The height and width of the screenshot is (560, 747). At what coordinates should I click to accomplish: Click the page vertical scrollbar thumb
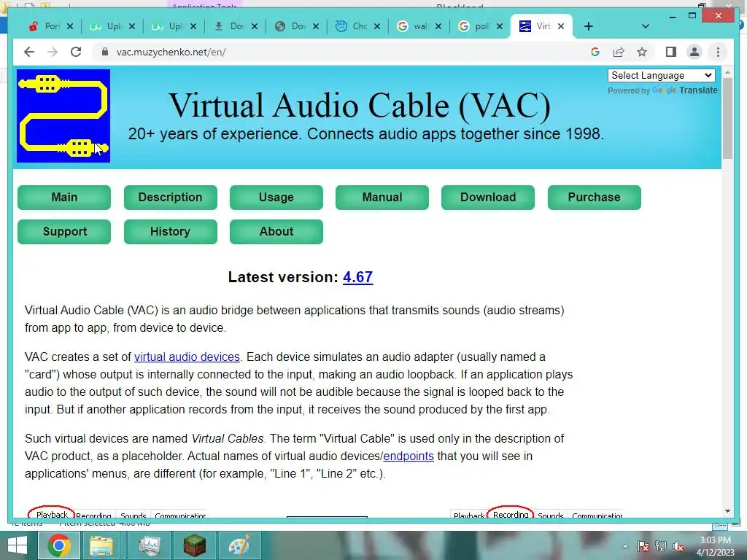tap(727, 120)
